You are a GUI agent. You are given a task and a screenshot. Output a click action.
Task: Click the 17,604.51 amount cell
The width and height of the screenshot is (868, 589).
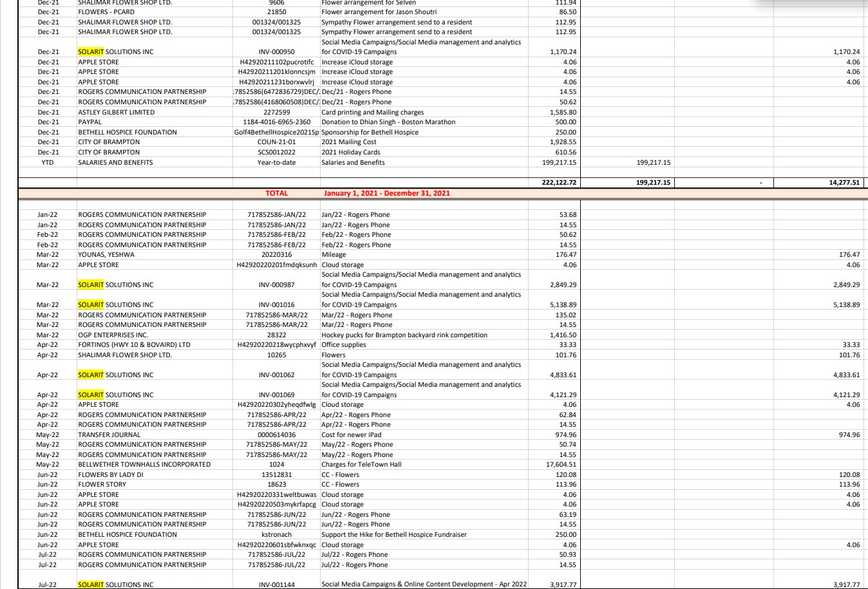561,464
